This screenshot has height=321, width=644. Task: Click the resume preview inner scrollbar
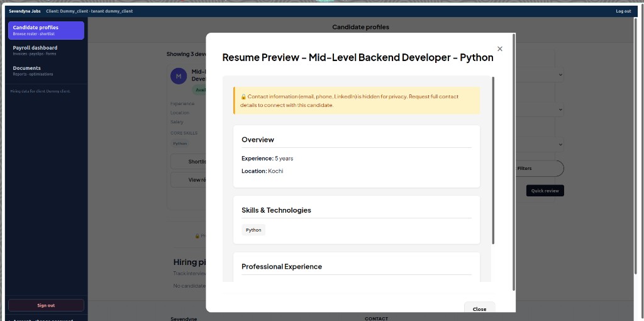(493, 160)
